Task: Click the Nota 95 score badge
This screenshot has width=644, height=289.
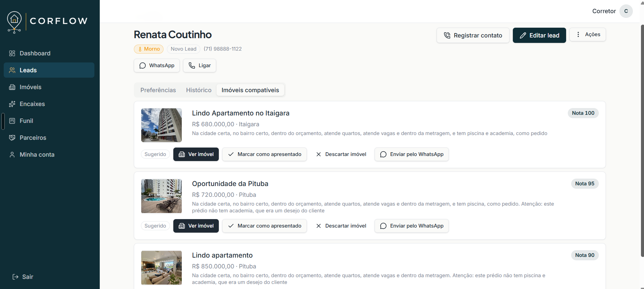Action: (585, 184)
